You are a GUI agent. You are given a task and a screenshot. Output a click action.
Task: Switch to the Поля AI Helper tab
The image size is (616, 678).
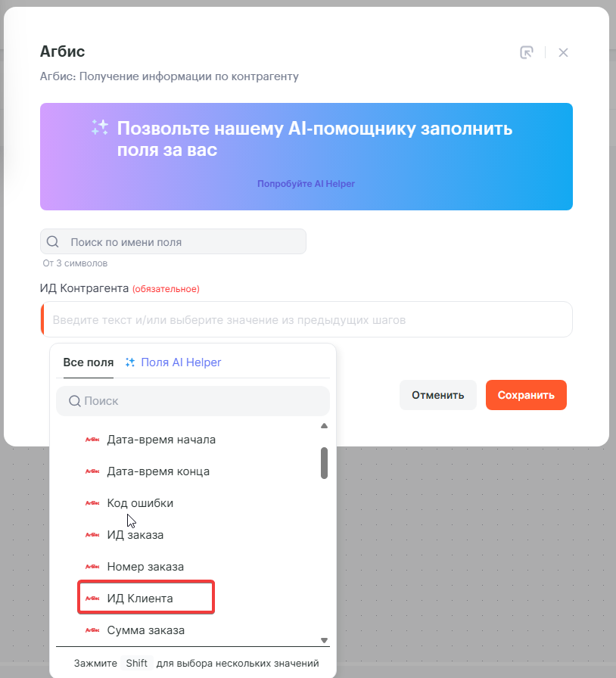tap(181, 362)
